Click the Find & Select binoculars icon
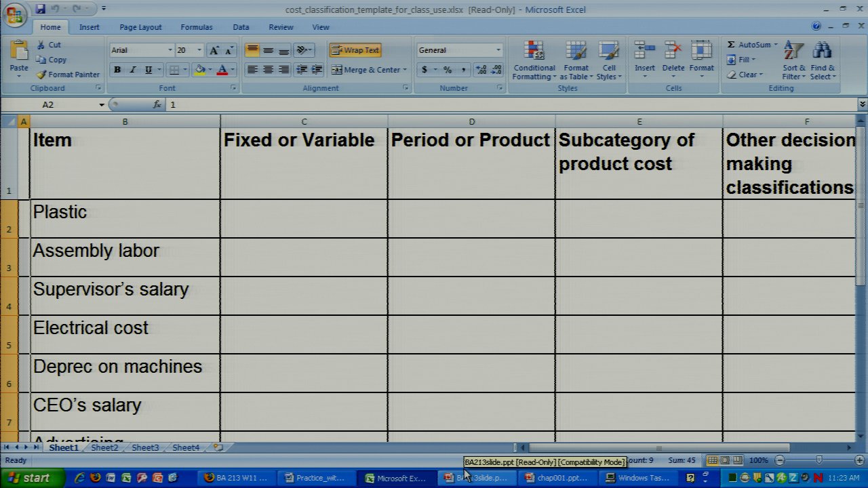868x488 pixels. coord(822,53)
